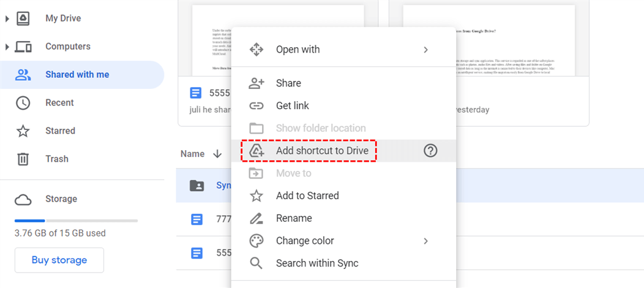Viewport: 644px width, 288px height.
Task: Click the Get link chain icon
Action: tap(256, 105)
